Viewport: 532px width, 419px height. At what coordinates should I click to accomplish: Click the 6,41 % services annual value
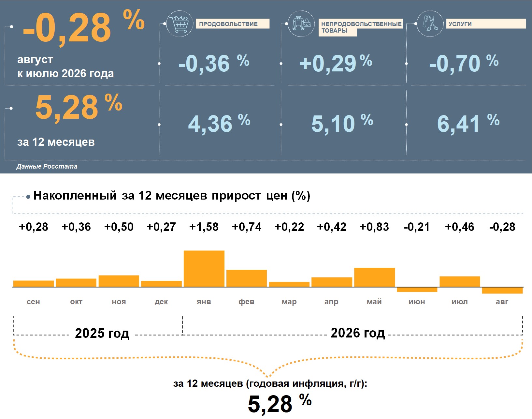468,124
